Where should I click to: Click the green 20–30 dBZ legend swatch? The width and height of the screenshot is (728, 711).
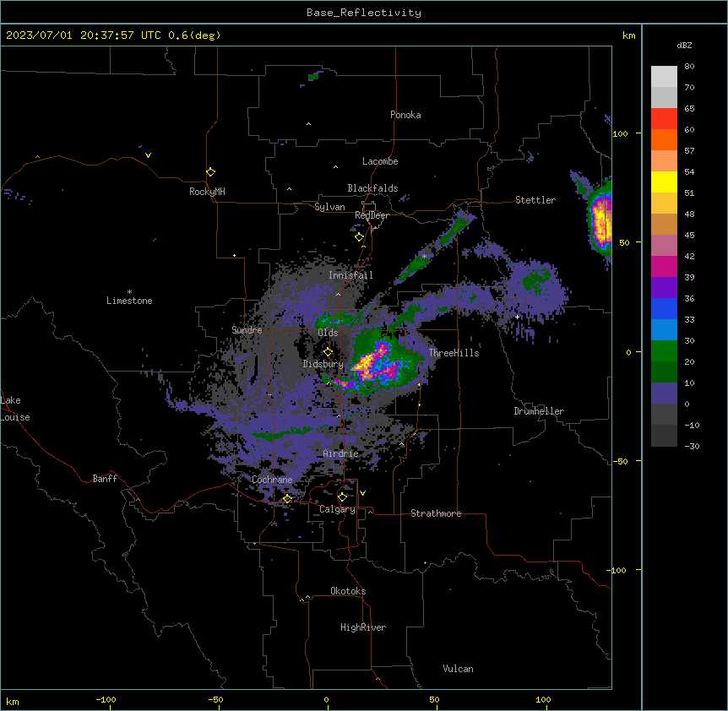[x=664, y=351]
